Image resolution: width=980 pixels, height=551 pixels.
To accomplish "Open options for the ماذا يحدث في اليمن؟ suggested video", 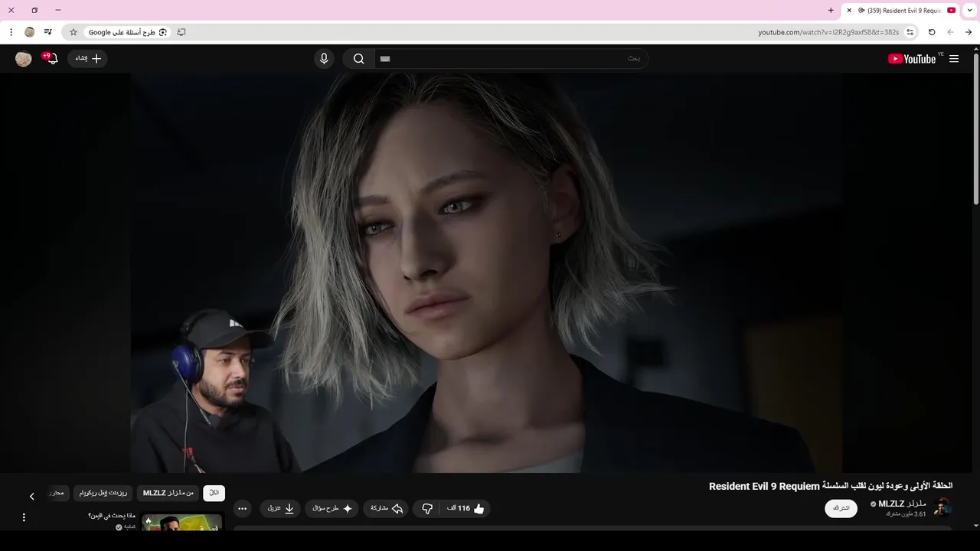I will pos(24,517).
